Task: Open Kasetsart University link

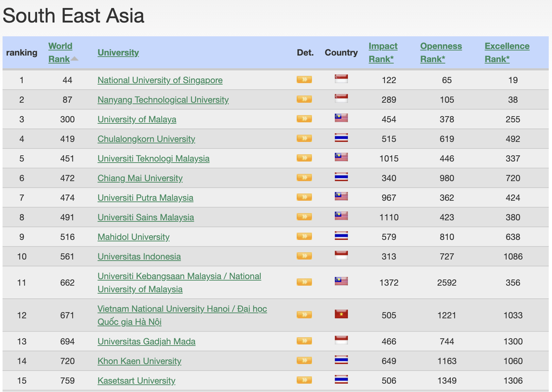Action: click(x=136, y=381)
